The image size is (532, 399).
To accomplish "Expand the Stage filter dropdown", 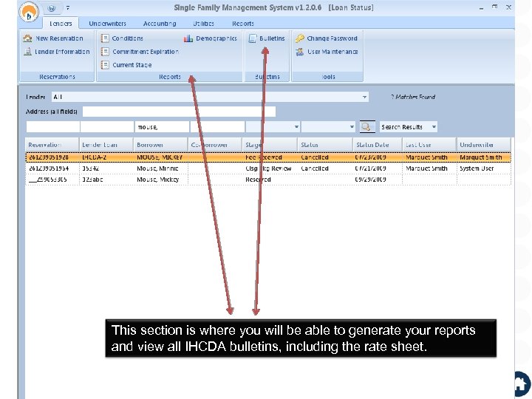I will click(x=296, y=127).
